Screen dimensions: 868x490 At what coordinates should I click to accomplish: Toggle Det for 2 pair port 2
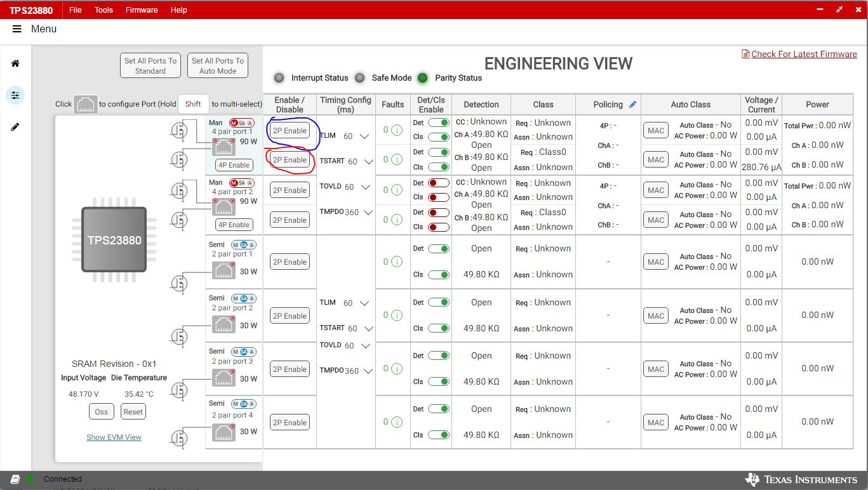[438, 302]
